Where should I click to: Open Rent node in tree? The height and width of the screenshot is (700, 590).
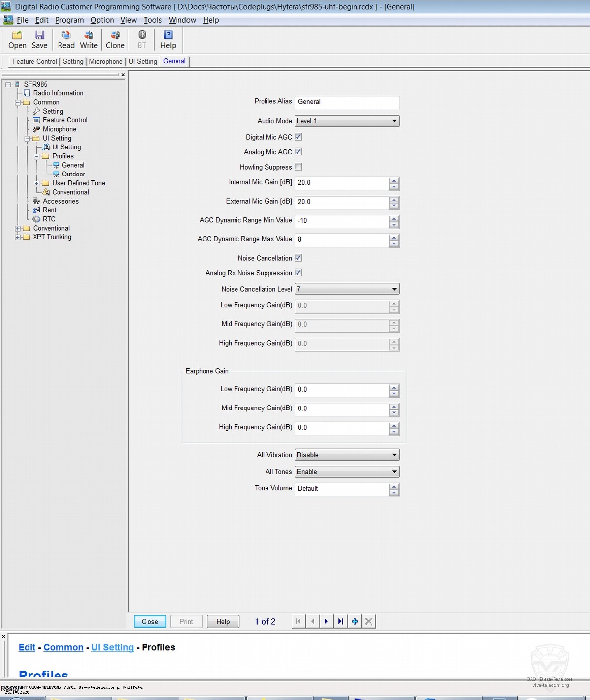pyautogui.click(x=49, y=210)
